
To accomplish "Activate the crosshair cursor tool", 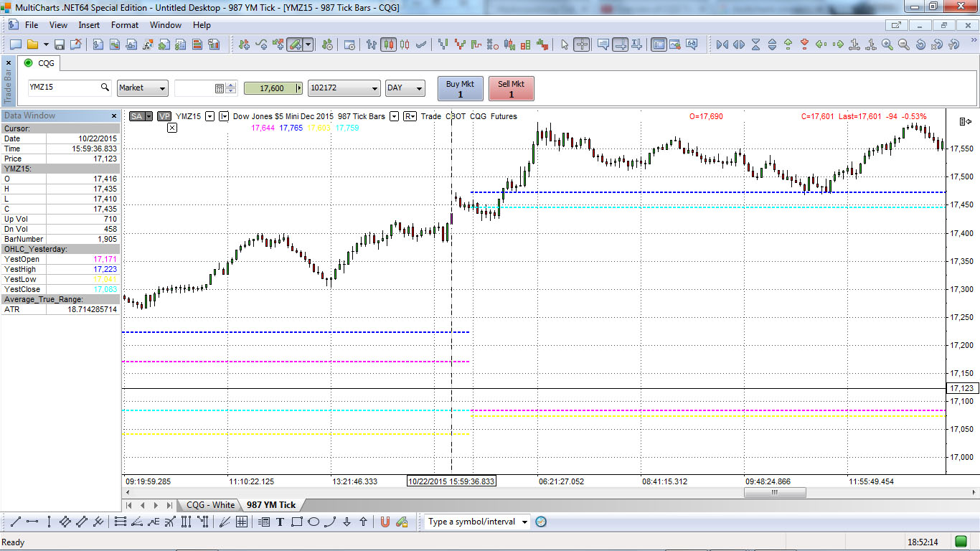I will click(x=582, y=44).
